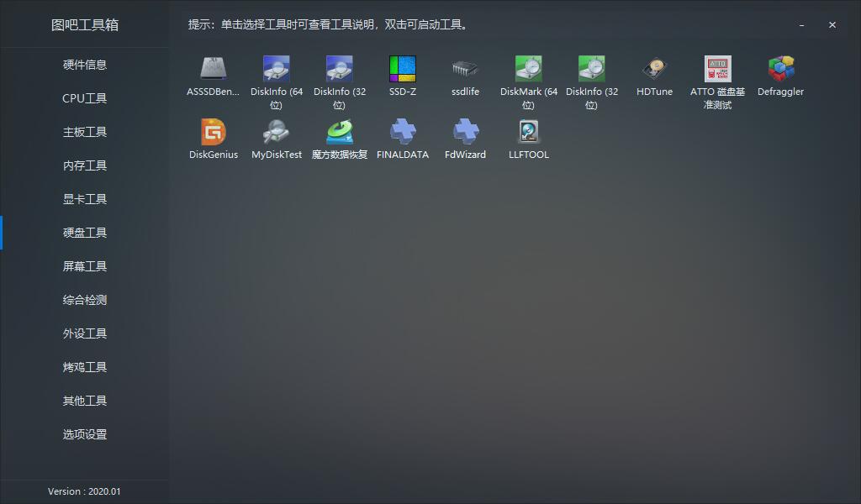The height and width of the screenshot is (504, 861).
Task: Click the HDTune hard drive icon
Action: point(654,69)
